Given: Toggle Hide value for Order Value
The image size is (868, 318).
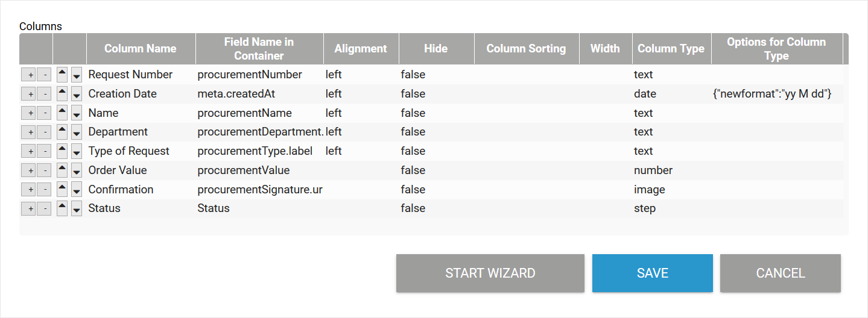Looking at the screenshot, I should (x=413, y=170).
